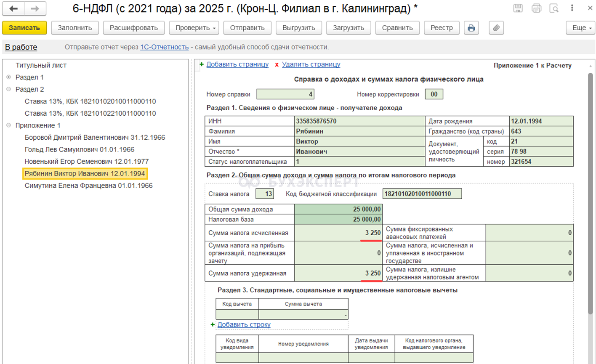Screen dimensions: 596x364
Task: Expand the Раздел 1 tree node
Action: [8, 77]
